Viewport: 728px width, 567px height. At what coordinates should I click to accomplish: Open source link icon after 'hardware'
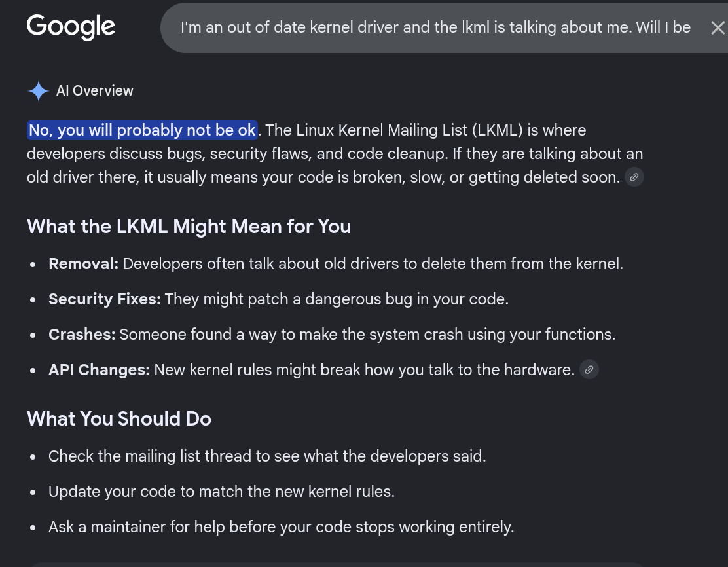click(589, 370)
